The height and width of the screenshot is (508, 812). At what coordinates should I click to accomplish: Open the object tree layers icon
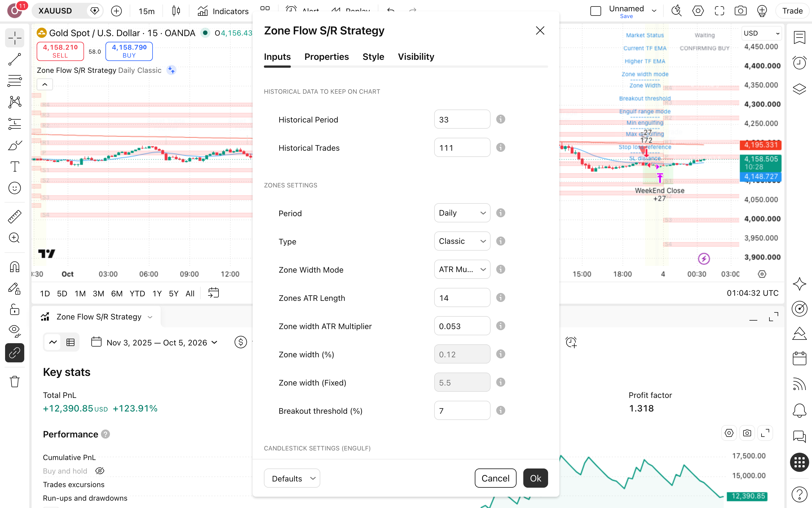pyautogui.click(x=799, y=89)
